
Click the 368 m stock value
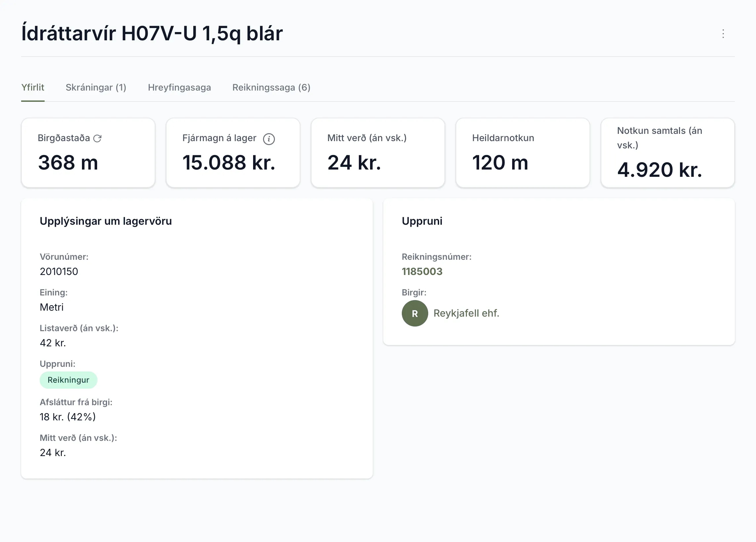point(68,163)
